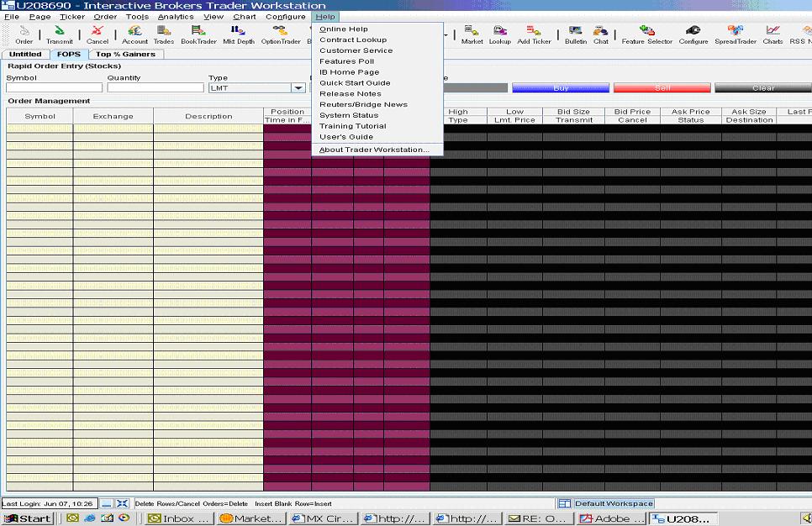
Task: Open the Account window icon
Action: coord(134,34)
